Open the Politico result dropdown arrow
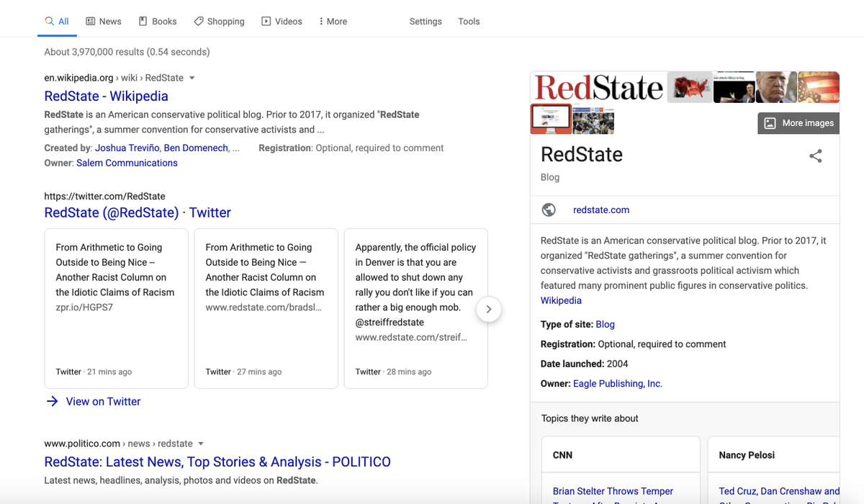The width and height of the screenshot is (864, 504). click(201, 444)
